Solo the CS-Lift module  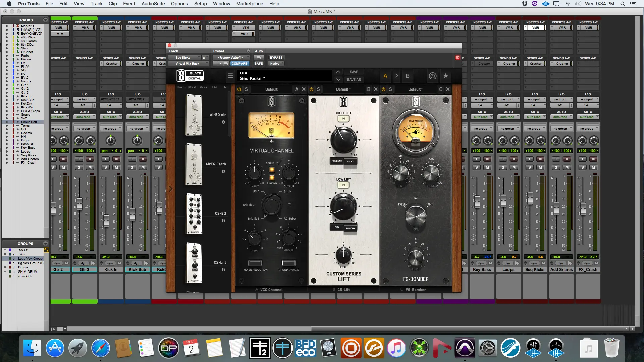(x=318, y=89)
